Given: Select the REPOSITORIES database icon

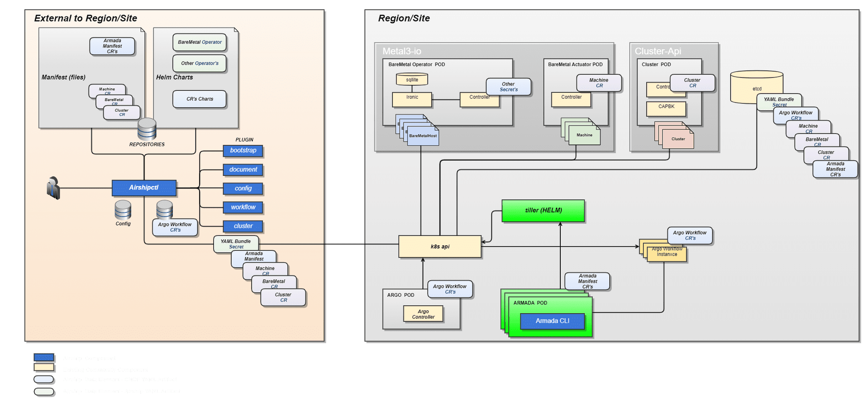Looking at the screenshot, I should [147, 129].
